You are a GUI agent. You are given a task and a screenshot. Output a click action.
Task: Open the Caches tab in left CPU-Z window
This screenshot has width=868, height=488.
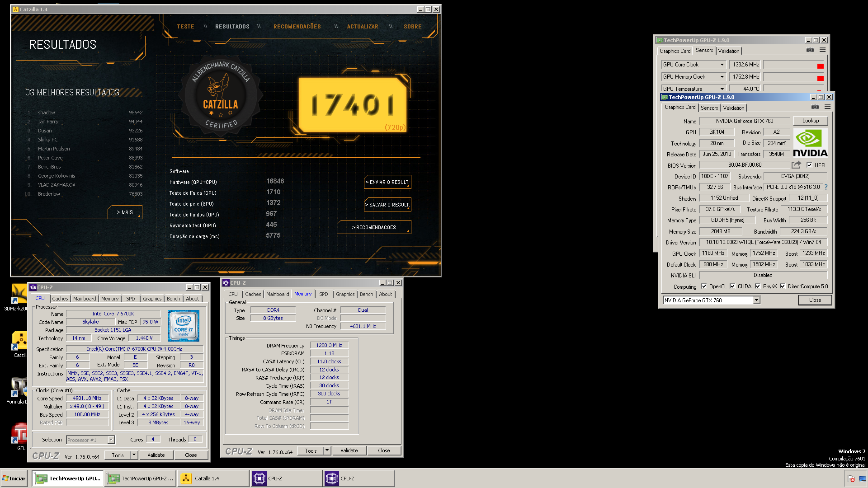coord(60,299)
